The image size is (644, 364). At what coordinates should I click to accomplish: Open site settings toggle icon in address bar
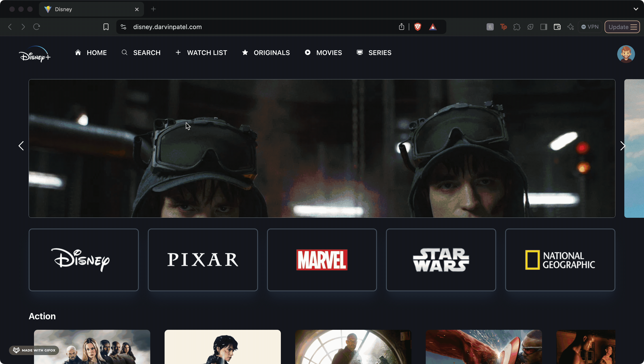pos(123,27)
